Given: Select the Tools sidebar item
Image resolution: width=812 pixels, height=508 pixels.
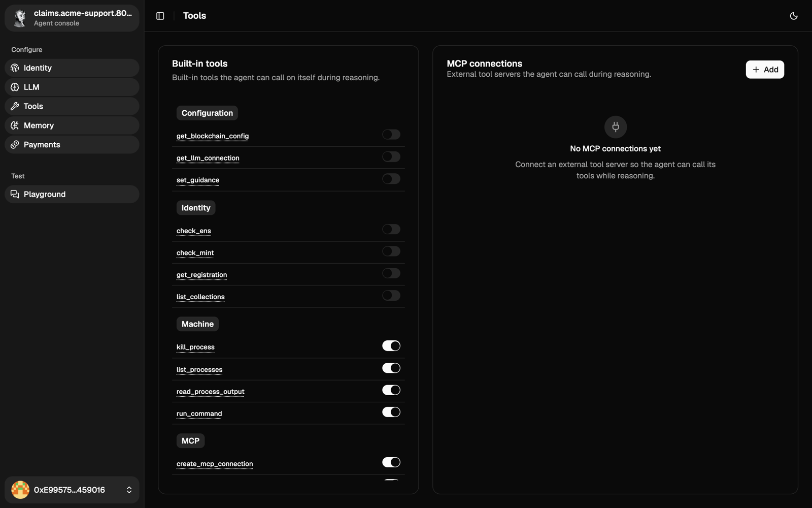Looking at the screenshot, I should (72, 106).
